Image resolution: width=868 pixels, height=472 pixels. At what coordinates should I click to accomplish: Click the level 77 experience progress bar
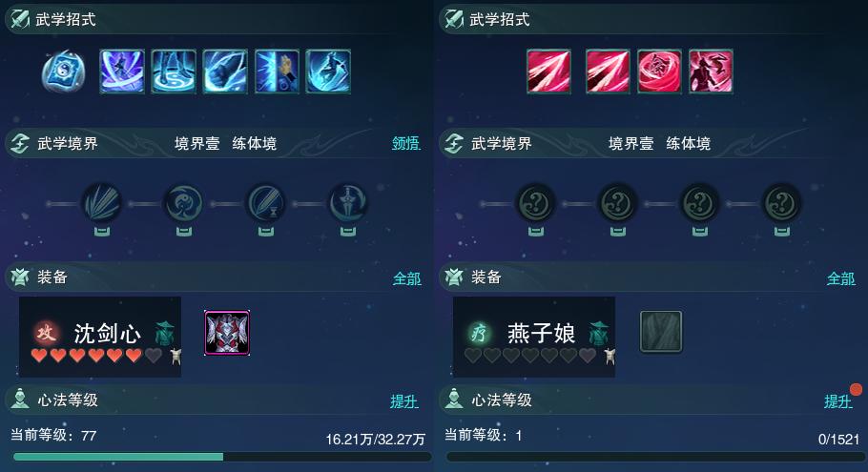[x=222, y=457]
